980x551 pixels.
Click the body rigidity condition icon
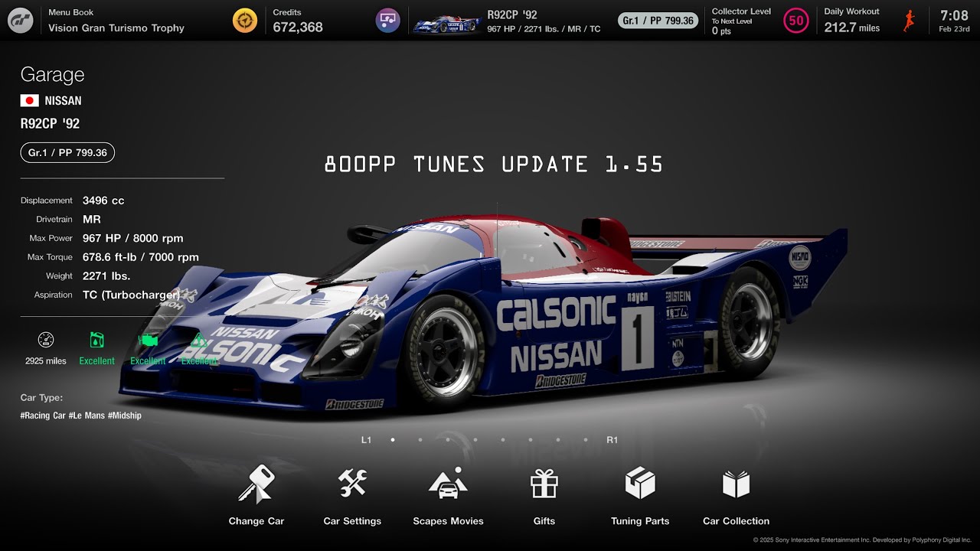click(x=199, y=340)
